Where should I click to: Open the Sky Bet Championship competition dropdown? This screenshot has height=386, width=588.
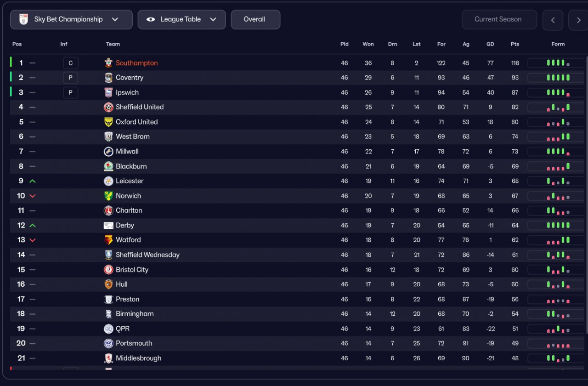point(71,19)
